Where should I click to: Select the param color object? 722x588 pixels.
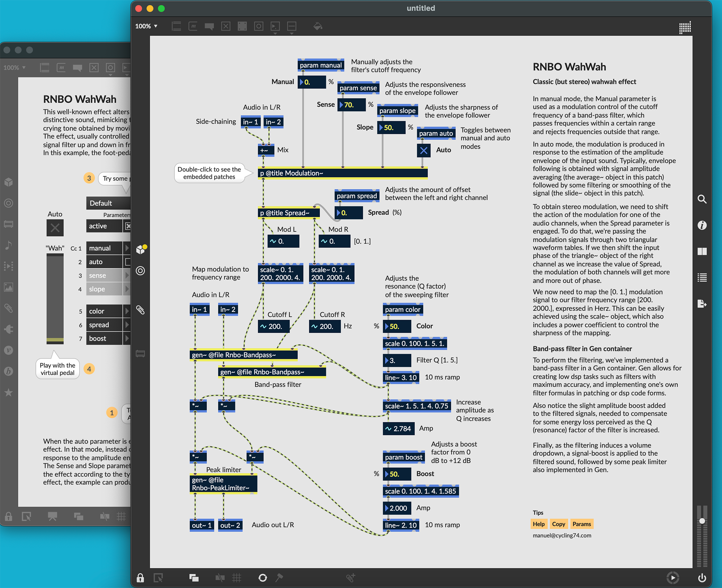tap(403, 310)
